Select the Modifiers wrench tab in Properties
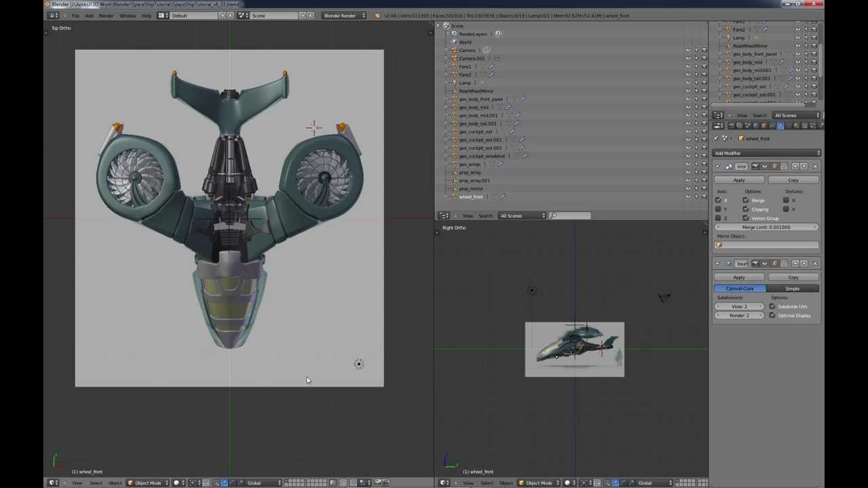This screenshot has height=488, width=868. pyautogui.click(x=781, y=125)
